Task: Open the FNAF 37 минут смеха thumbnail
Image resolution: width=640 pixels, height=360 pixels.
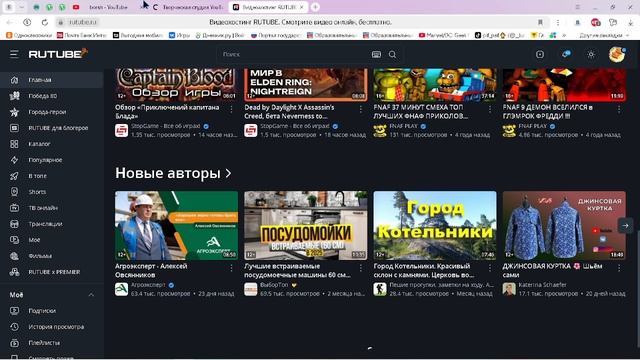Action: coord(435,84)
